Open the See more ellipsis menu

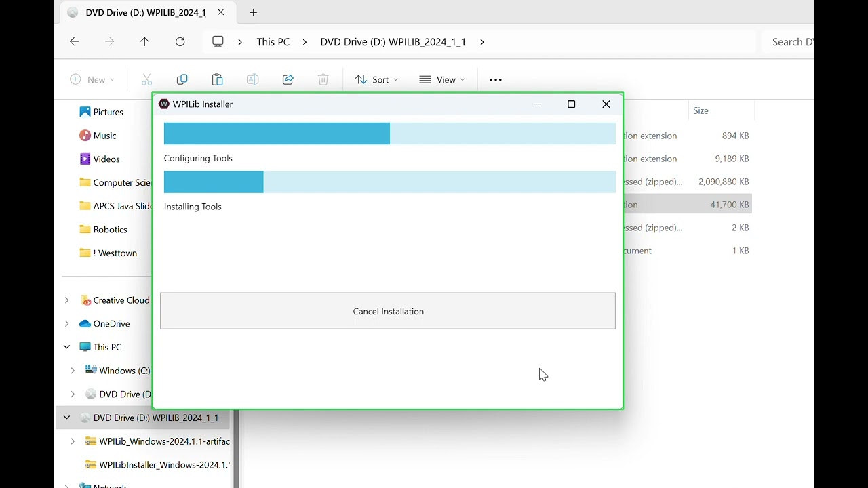496,79
